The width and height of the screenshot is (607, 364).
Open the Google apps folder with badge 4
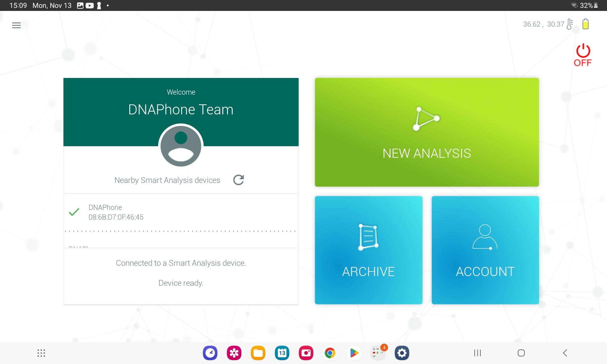point(378,352)
